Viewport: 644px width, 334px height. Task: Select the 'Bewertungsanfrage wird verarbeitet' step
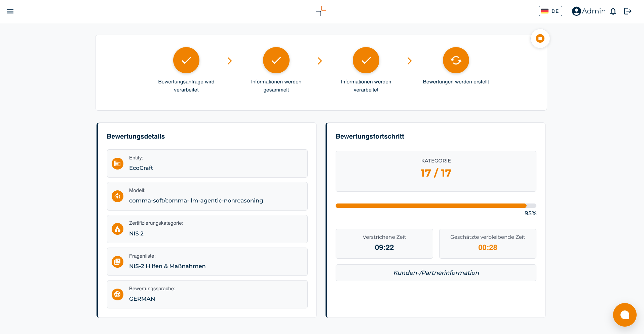coord(186,60)
